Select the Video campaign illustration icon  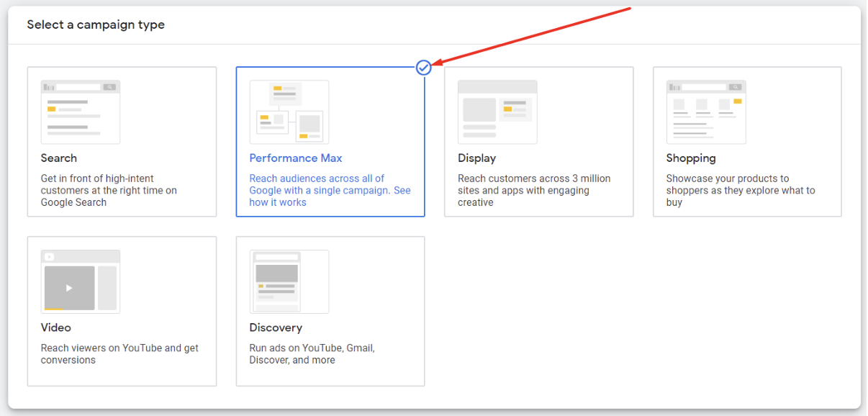81,281
